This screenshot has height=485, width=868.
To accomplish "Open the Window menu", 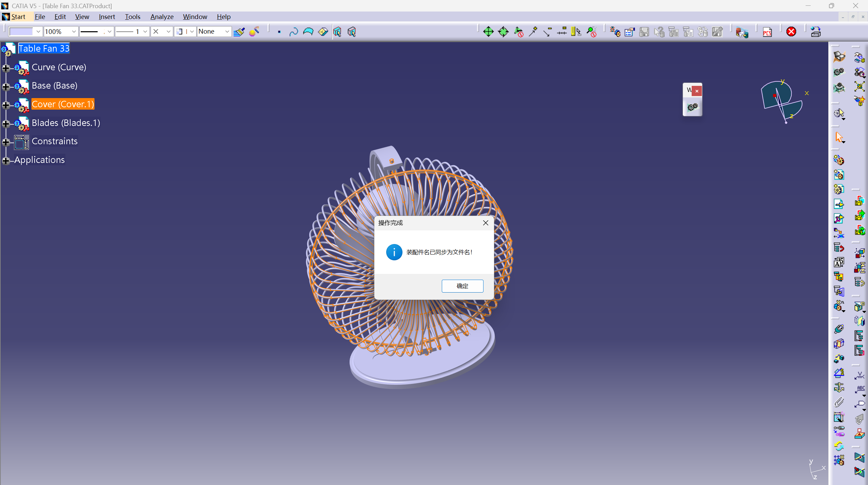I will pyautogui.click(x=195, y=17).
